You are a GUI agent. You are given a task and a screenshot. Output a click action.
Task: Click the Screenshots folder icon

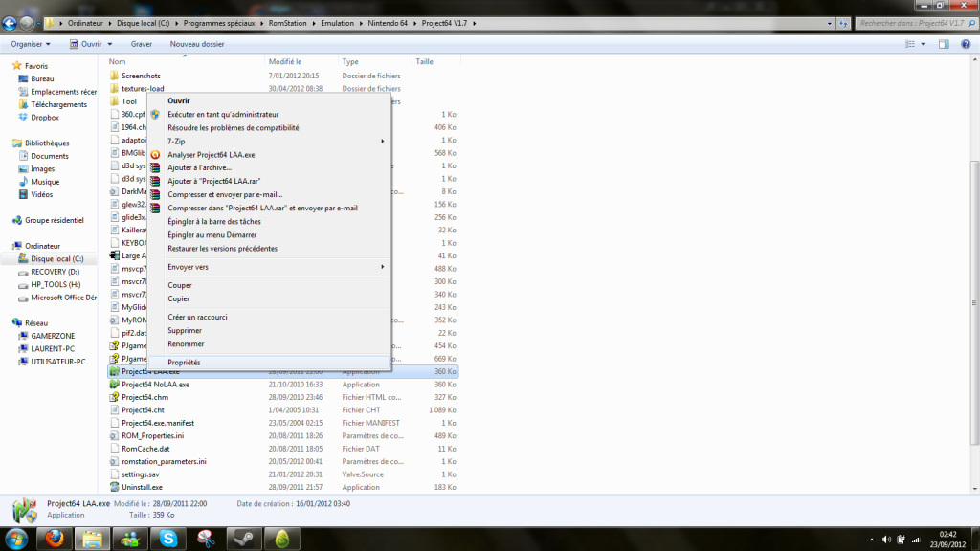115,76
